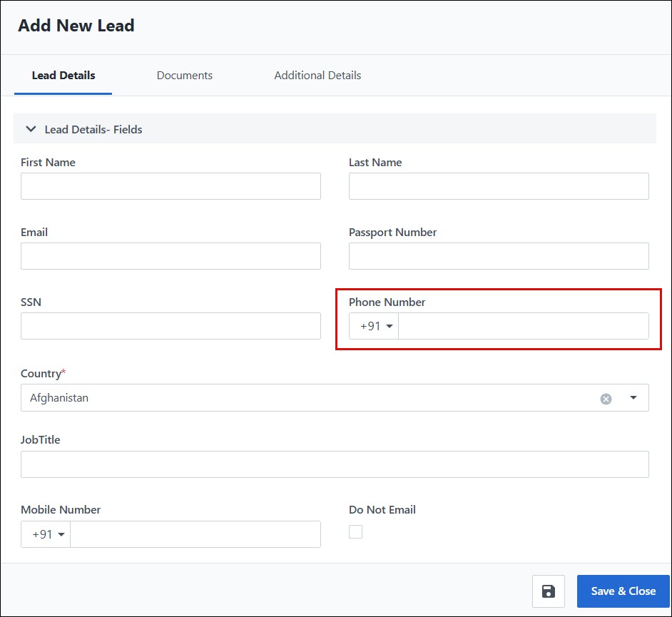Click the Passport Number field
Image resolution: width=672 pixels, height=617 pixels.
(x=499, y=256)
